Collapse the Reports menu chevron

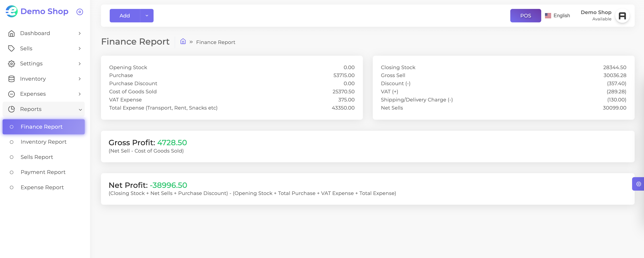tap(80, 109)
